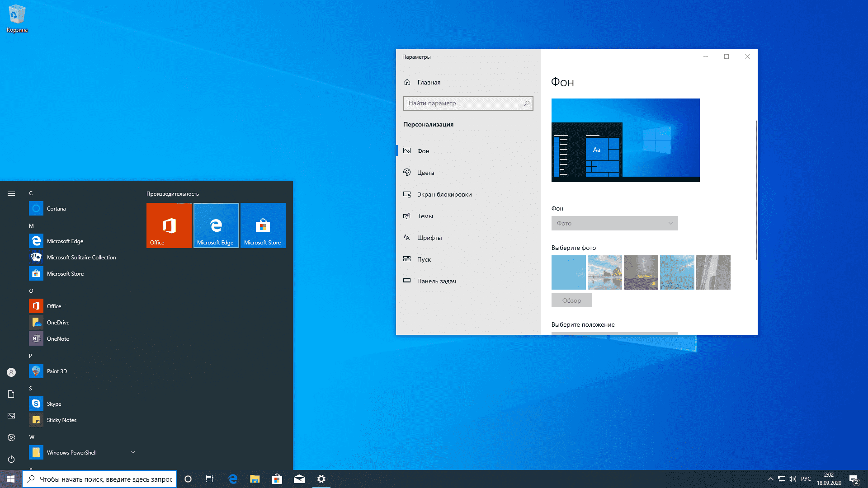Open the Экран блокировки settings section
This screenshot has height=488, width=868.
pyautogui.click(x=444, y=194)
